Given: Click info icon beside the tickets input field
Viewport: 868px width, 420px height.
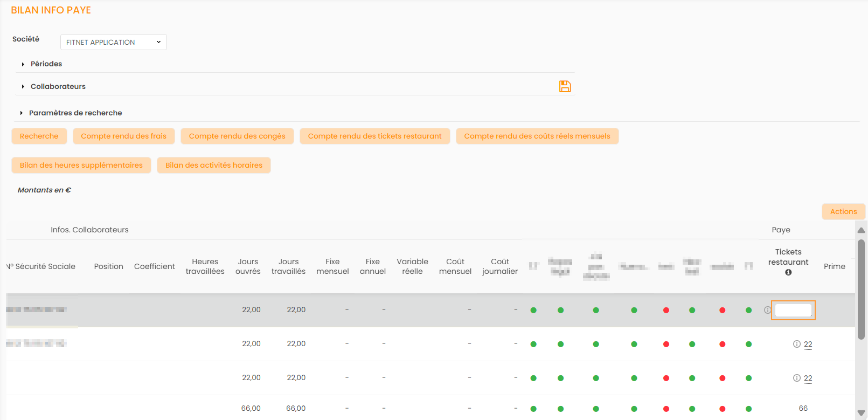Looking at the screenshot, I should click(767, 310).
